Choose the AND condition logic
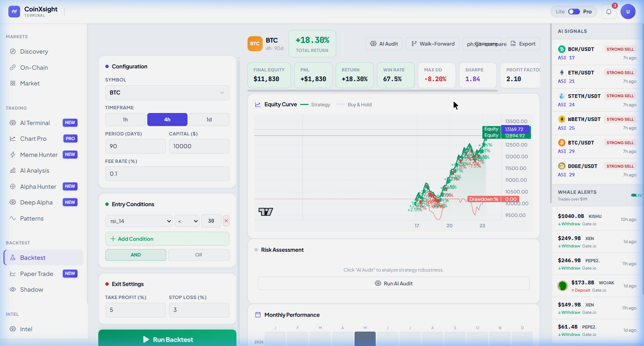Viewport: 644px width, 346px height. click(136, 255)
